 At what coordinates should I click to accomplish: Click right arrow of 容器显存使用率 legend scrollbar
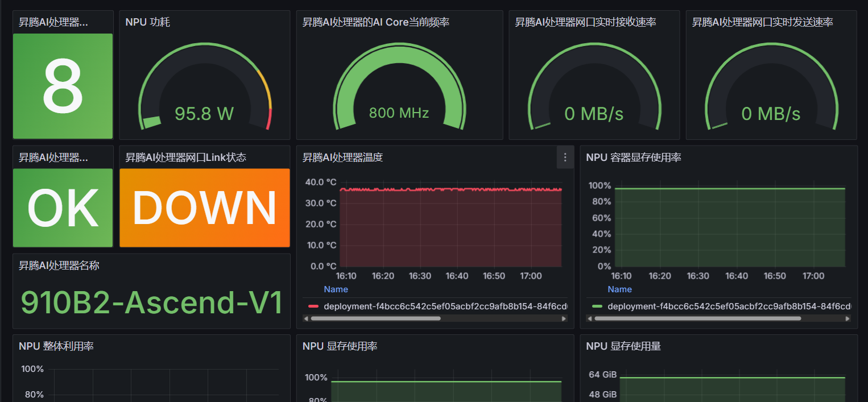[848, 318]
